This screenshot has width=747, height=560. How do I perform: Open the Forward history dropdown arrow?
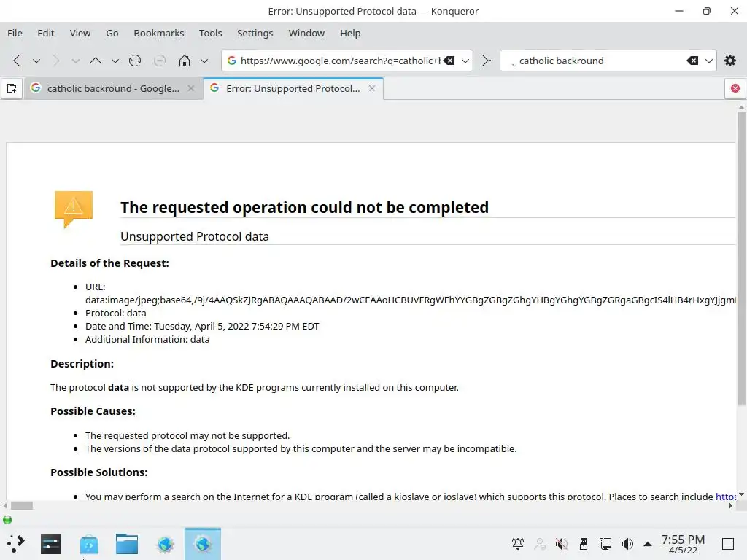(75, 61)
